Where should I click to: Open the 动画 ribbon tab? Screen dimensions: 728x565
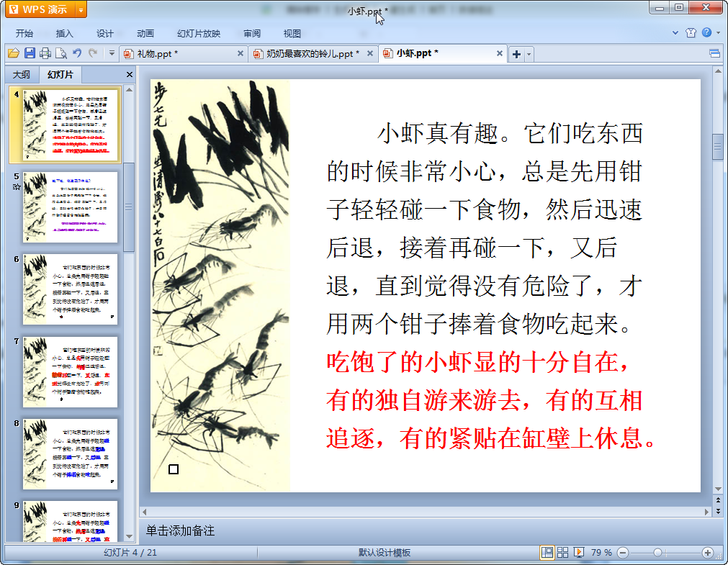(145, 33)
